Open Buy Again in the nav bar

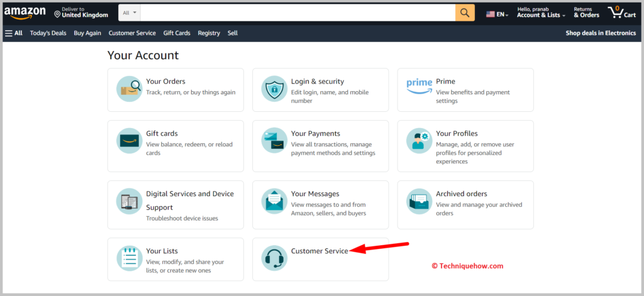coord(87,33)
